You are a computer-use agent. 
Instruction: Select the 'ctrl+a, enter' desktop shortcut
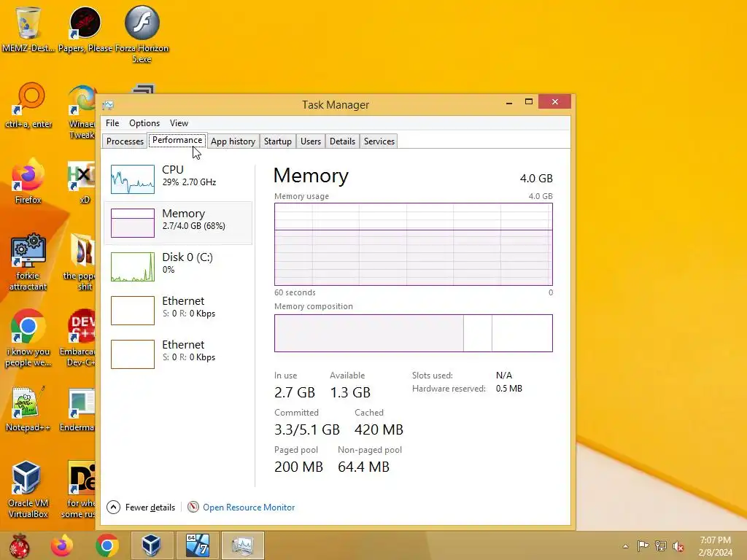28,105
